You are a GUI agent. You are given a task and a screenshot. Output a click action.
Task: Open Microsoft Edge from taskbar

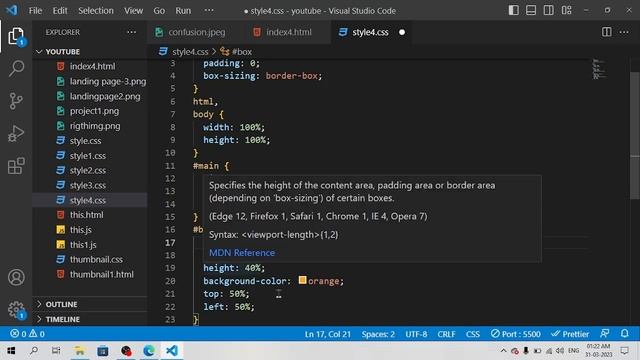[x=149, y=351]
